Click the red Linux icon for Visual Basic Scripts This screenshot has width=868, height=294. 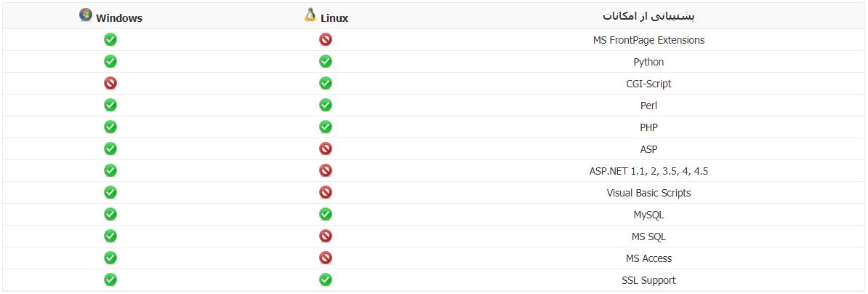pos(326,192)
